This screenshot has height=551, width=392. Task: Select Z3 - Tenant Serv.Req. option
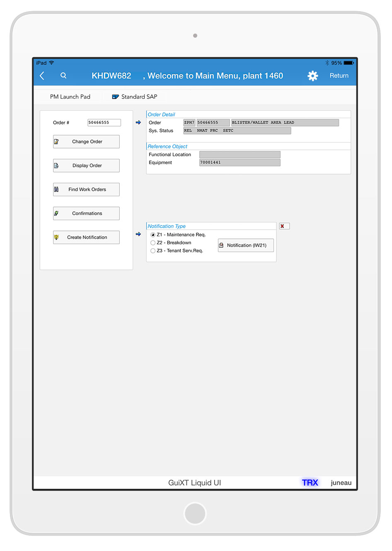tap(153, 251)
